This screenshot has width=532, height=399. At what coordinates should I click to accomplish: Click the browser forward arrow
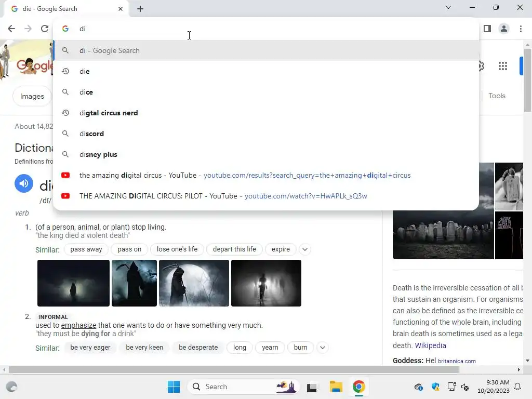pyautogui.click(x=28, y=29)
